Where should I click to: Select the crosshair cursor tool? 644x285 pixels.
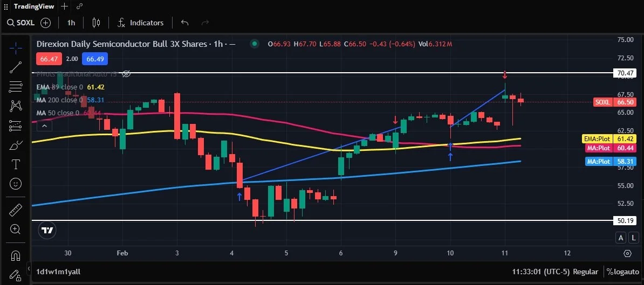(16, 48)
